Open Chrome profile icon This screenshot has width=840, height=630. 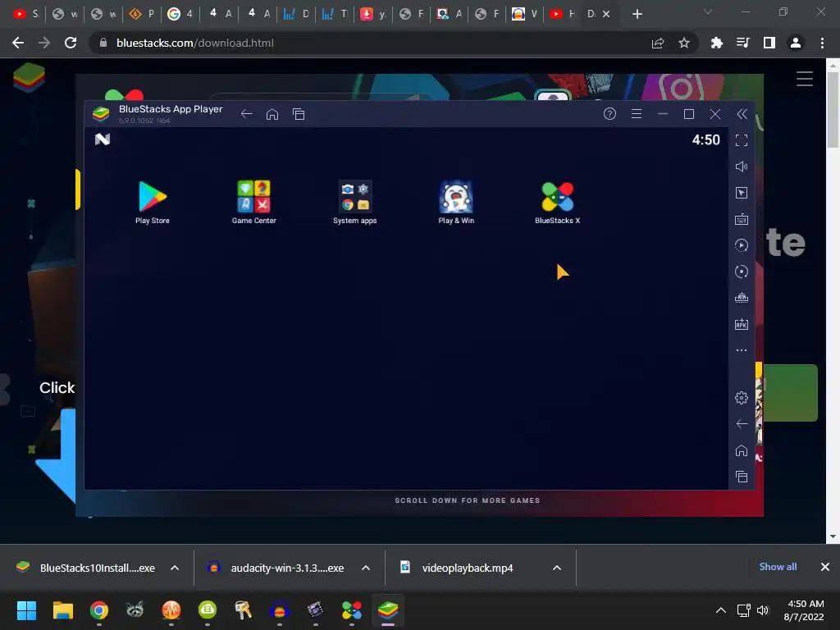tap(796, 43)
